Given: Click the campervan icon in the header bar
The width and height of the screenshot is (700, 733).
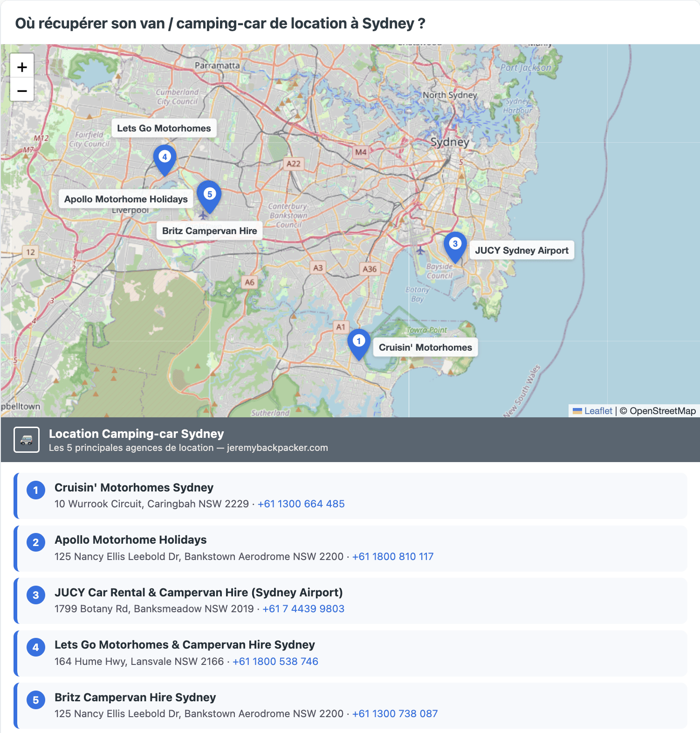Looking at the screenshot, I should [27, 440].
